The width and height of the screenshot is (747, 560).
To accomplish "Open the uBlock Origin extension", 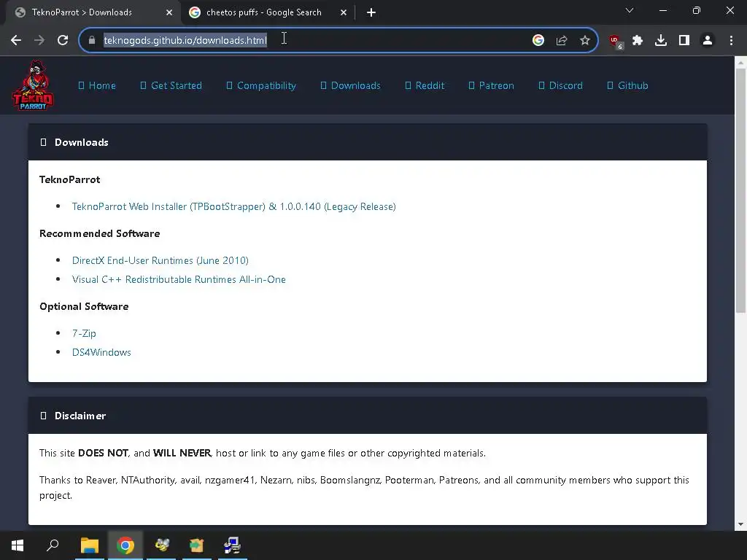I will [616, 42].
